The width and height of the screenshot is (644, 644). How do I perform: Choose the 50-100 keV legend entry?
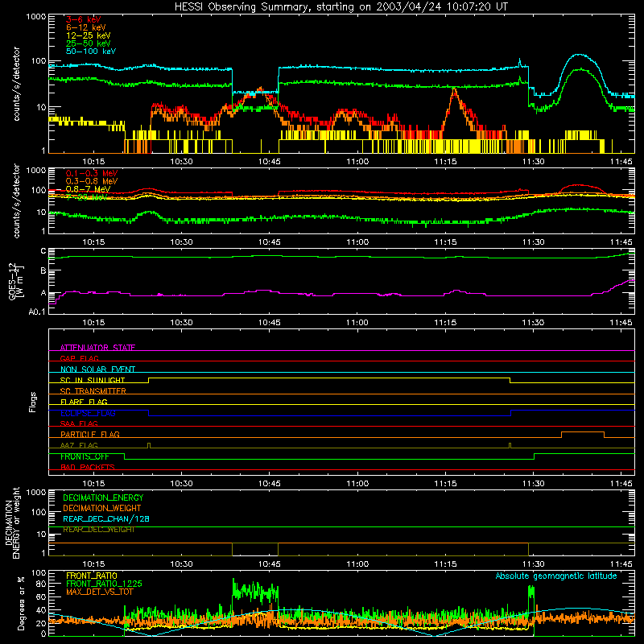coord(91,52)
